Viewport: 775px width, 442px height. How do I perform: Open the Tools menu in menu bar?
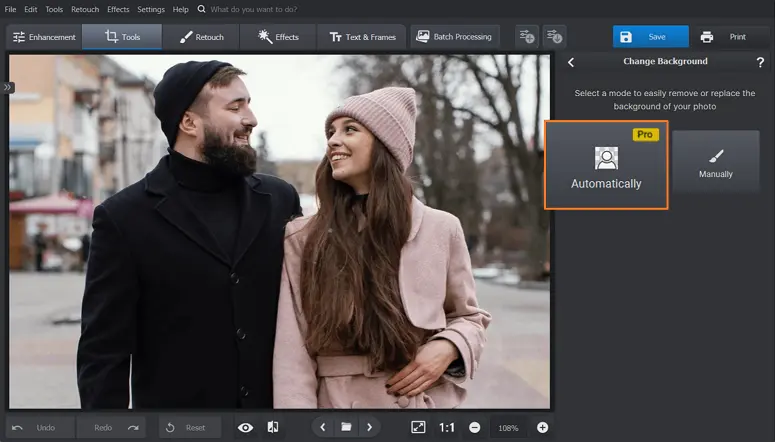click(x=54, y=9)
